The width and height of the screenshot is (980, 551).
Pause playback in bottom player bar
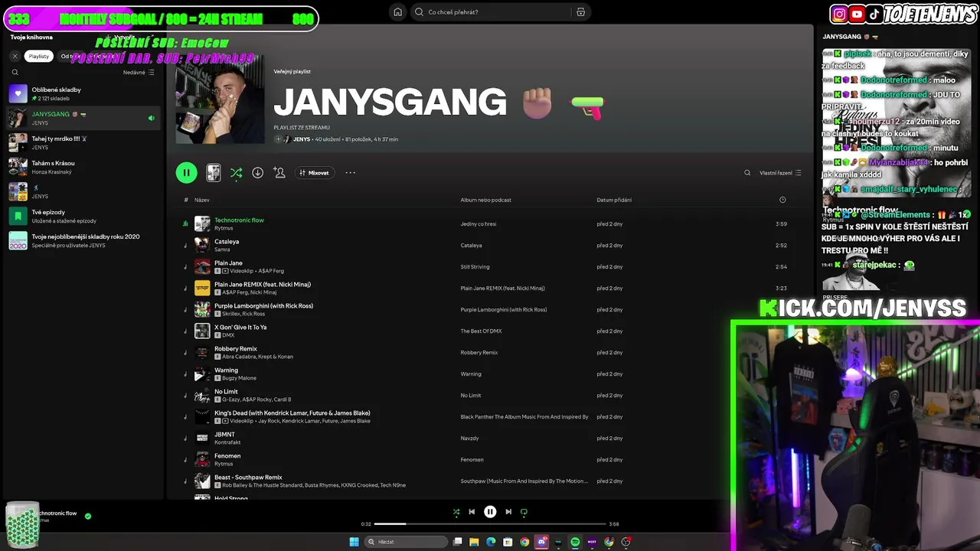(490, 512)
